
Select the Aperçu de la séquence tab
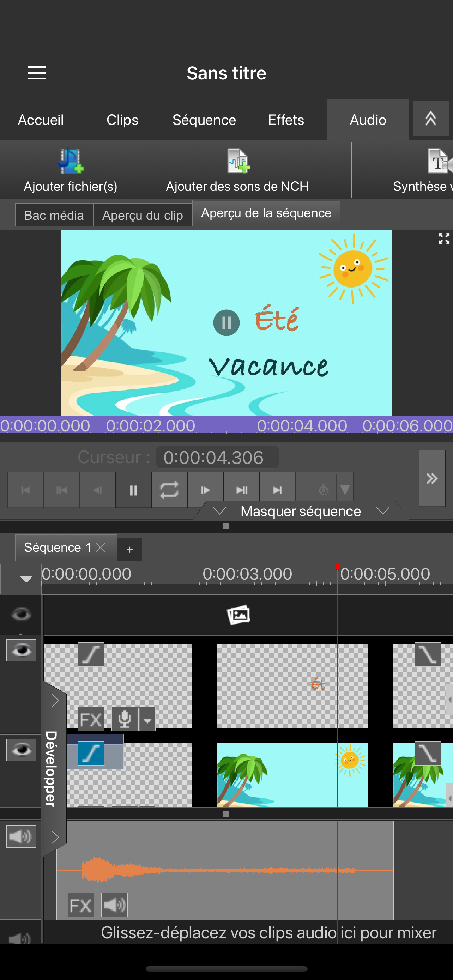(266, 213)
